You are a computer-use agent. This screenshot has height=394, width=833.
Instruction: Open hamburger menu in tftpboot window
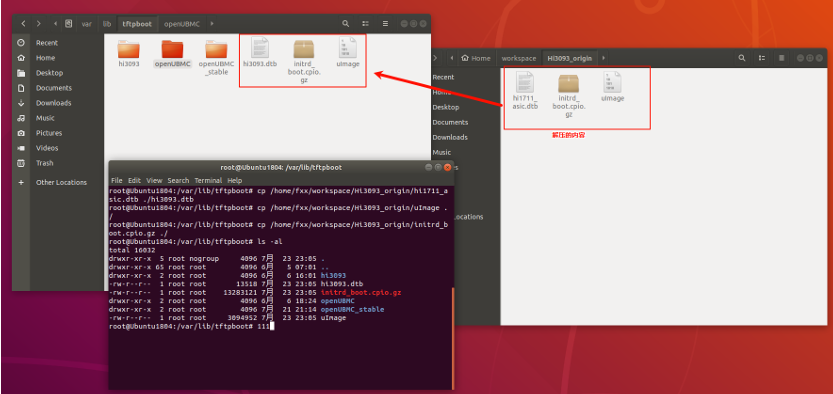pos(385,24)
